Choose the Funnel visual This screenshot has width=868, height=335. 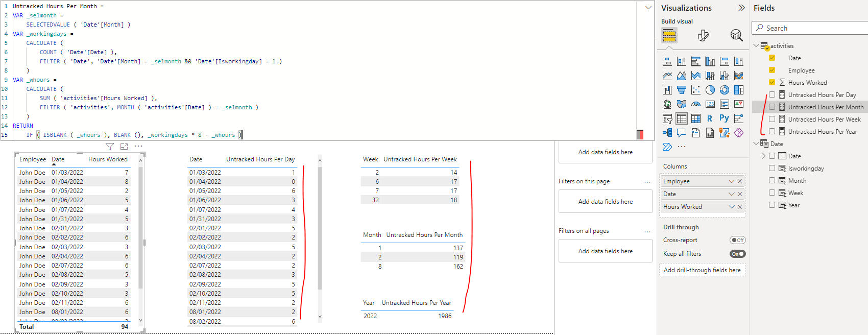click(681, 90)
